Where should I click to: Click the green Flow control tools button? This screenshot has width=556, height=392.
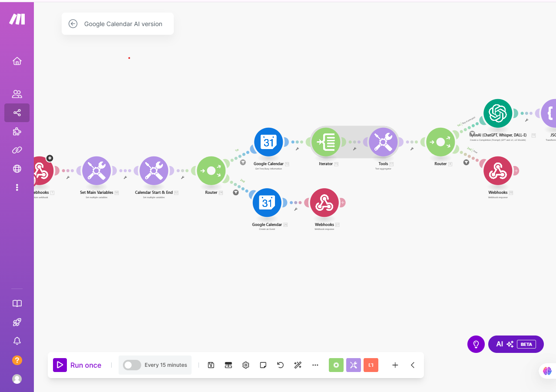click(x=336, y=365)
